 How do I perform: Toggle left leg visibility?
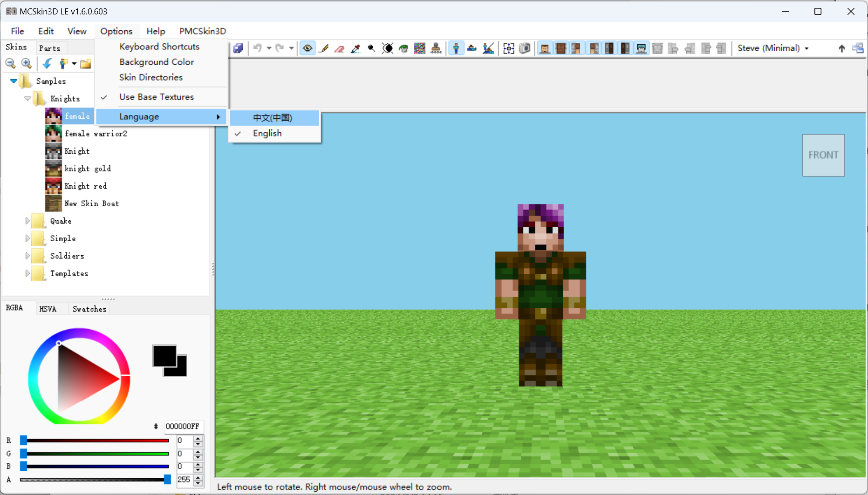click(x=609, y=48)
